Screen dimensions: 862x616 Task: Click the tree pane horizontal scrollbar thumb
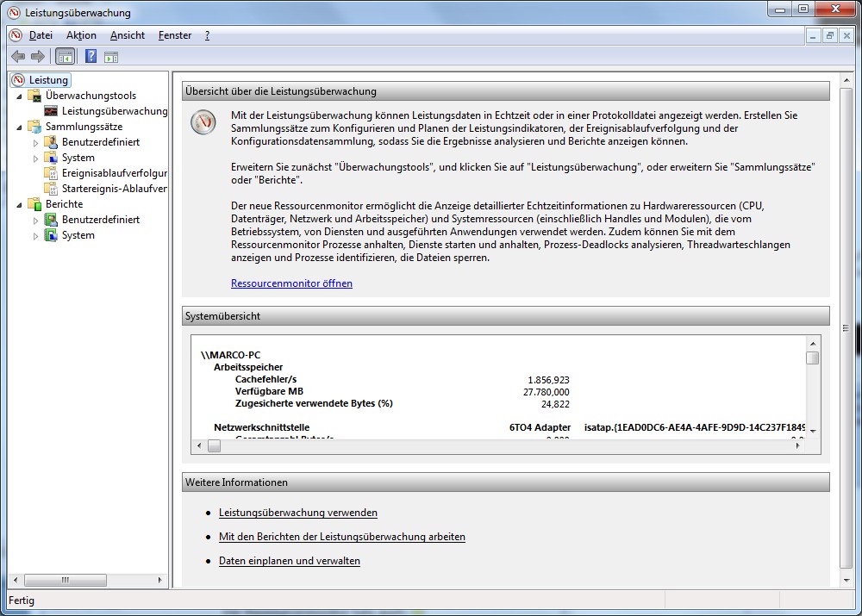click(x=66, y=580)
